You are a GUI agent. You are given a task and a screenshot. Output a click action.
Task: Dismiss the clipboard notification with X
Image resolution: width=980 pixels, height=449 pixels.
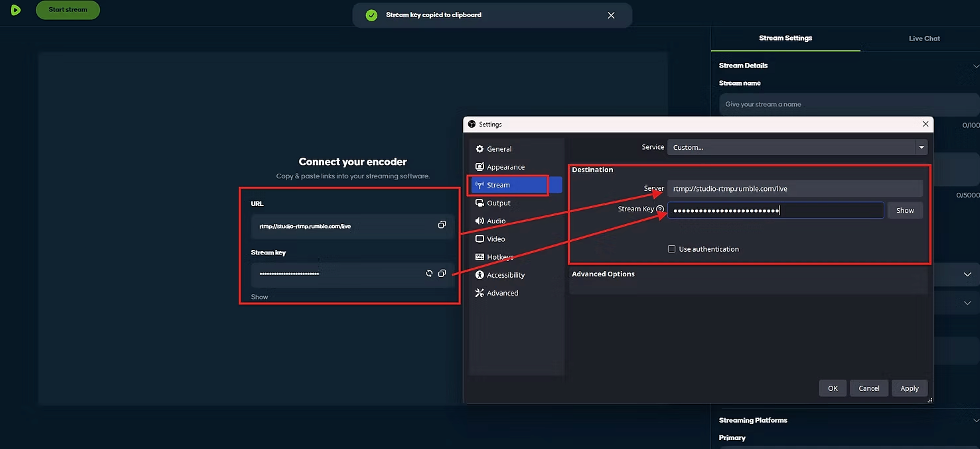tap(611, 15)
